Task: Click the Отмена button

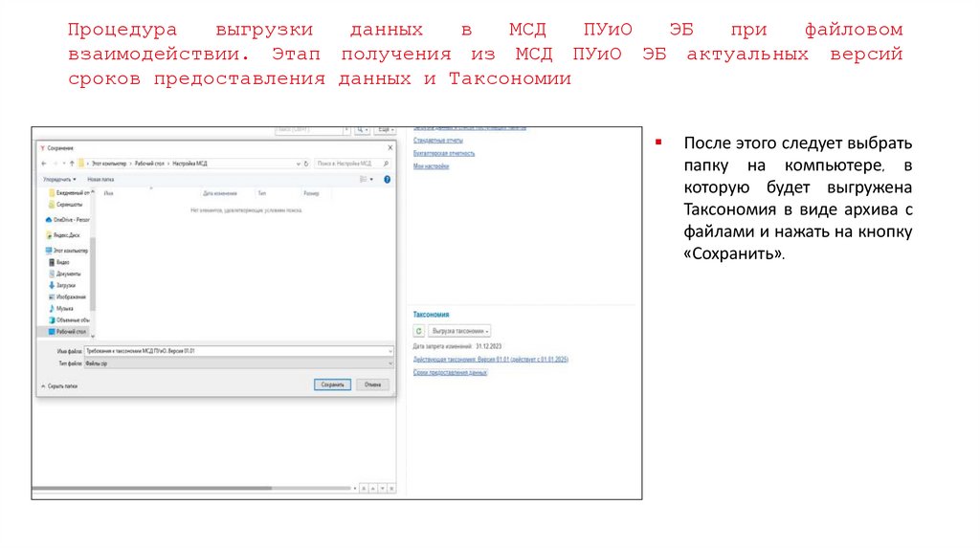Action: [372, 384]
